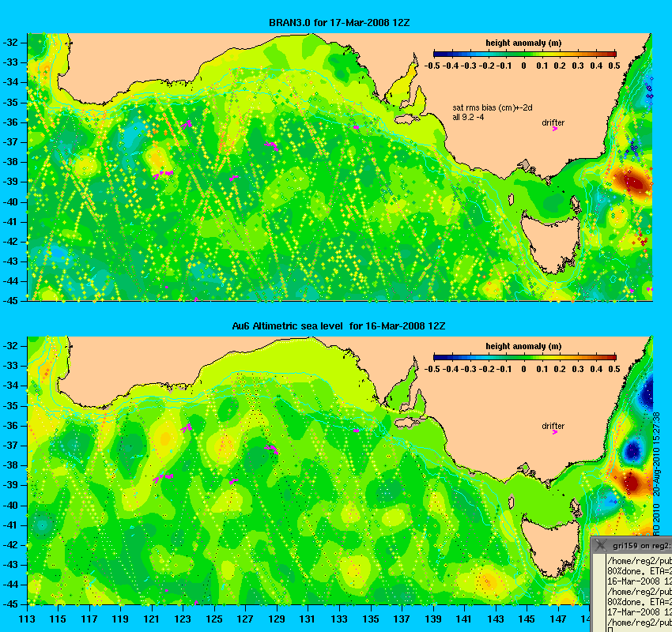
Task: Click the 117 longitude label
Action: point(89,619)
